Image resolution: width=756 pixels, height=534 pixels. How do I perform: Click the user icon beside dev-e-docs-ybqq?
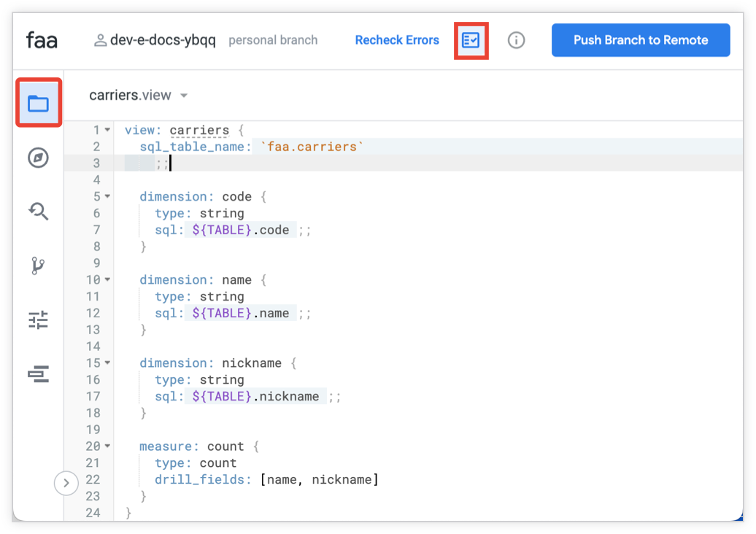(100, 40)
